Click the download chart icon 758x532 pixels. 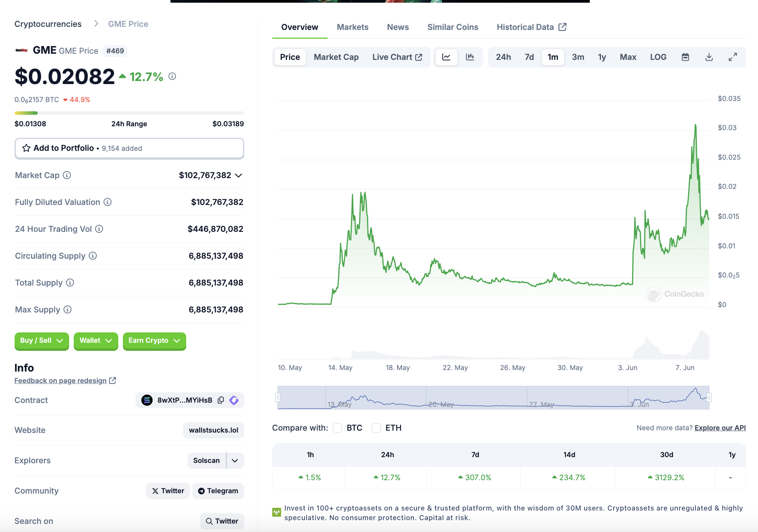pyautogui.click(x=709, y=57)
